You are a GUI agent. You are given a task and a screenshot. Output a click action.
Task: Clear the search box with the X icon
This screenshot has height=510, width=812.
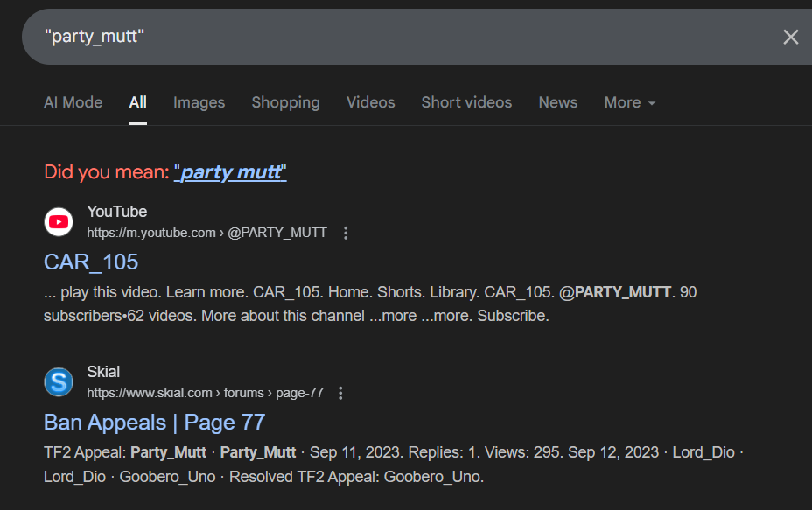(790, 37)
